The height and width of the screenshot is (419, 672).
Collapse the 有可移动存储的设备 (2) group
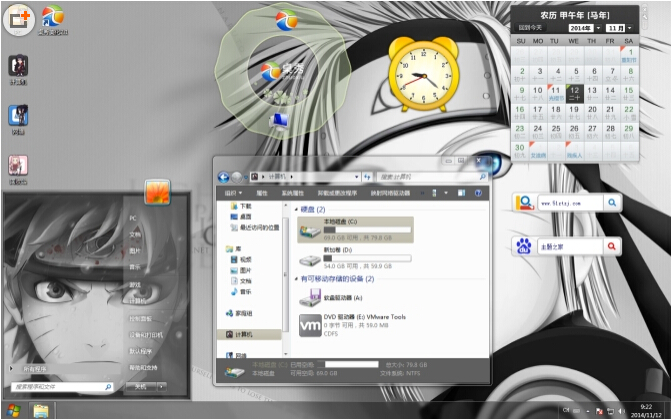point(297,279)
